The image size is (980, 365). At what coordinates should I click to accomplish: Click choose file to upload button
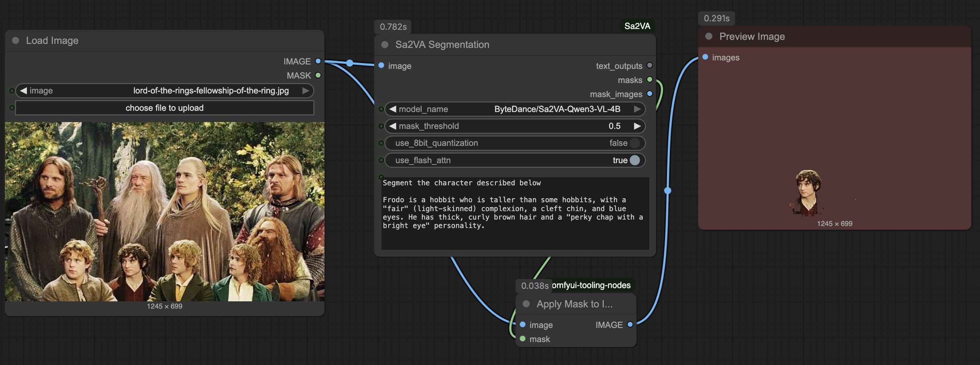pyautogui.click(x=164, y=108)
